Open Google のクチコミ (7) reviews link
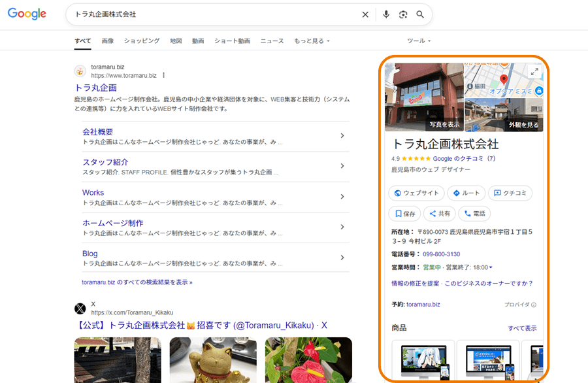 coord(464,159)
